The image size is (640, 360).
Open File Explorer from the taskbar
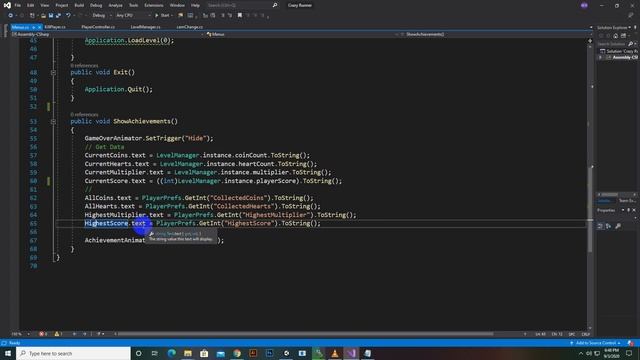[x=188, y=353]
